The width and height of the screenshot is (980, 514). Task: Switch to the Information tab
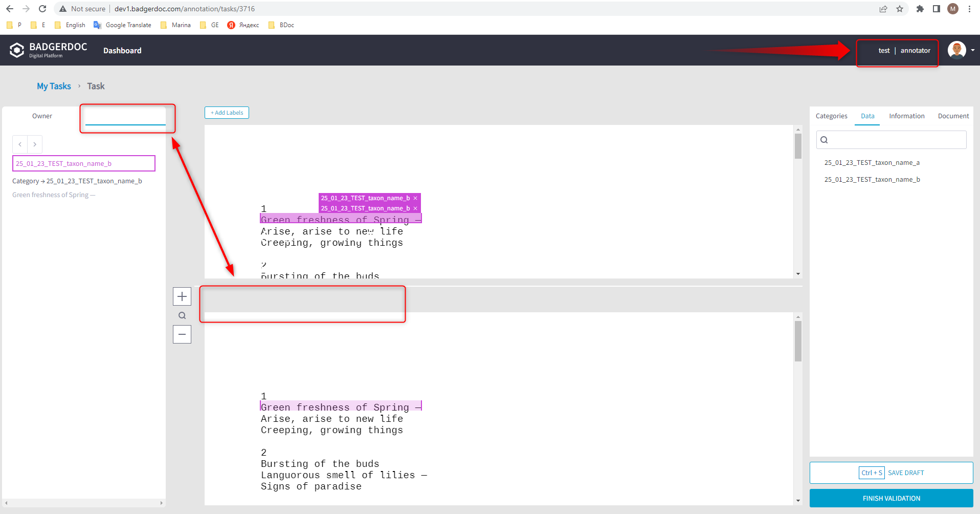click(x=906, y=116)
